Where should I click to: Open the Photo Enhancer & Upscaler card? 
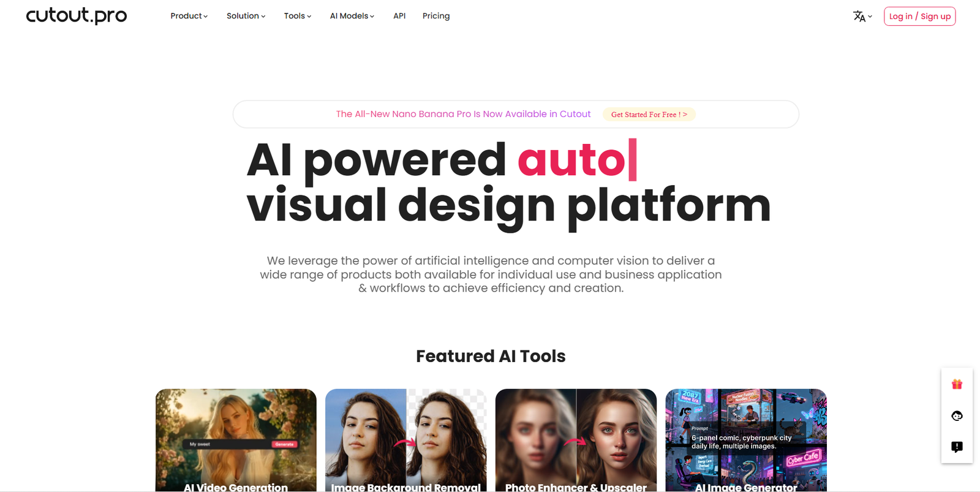[x=576, y=440]
